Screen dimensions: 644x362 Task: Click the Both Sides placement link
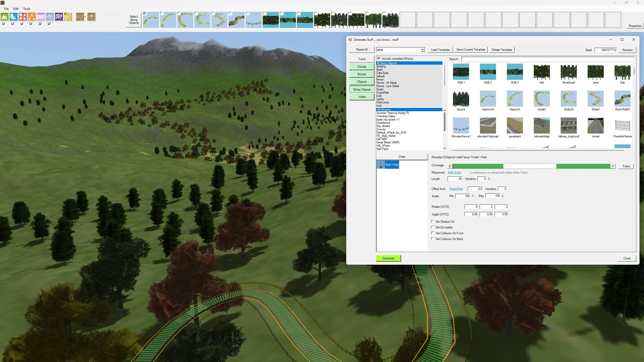(454, 172)
